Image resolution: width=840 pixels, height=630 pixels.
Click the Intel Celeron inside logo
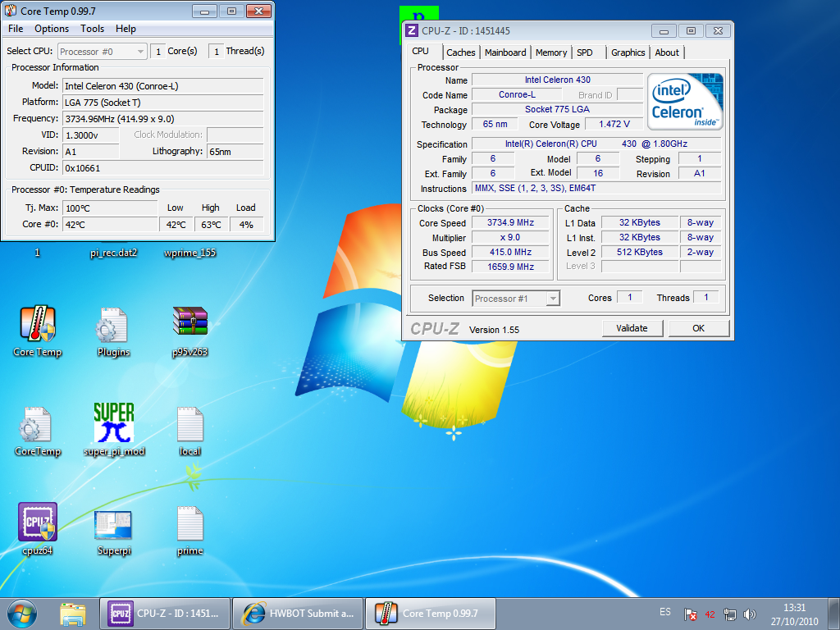(685, 101)
